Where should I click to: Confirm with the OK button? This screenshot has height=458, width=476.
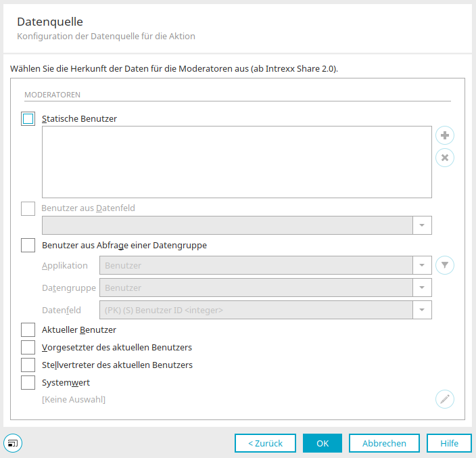coord(323,443)
